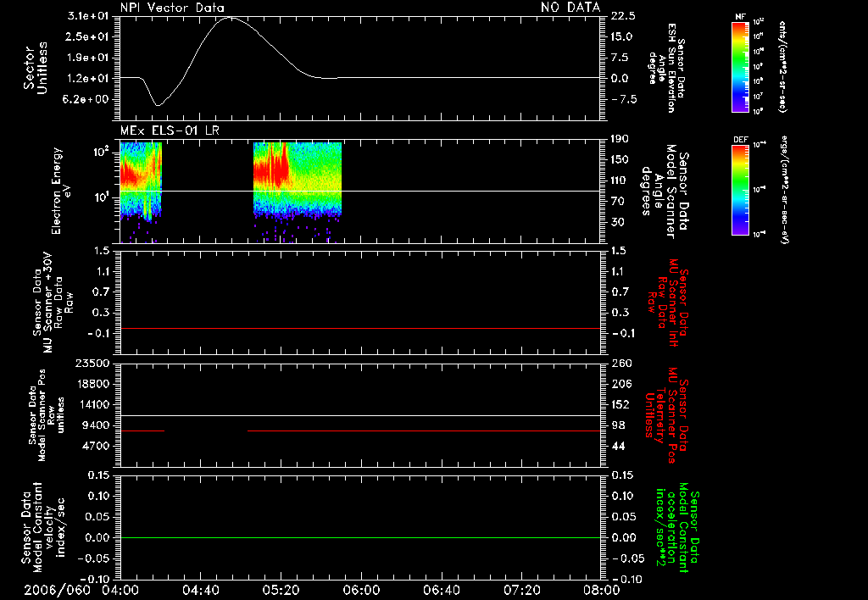Viewport: 868px width, 600px height.
Task: Click the "2006/060" date label
Action: (57, 591)
